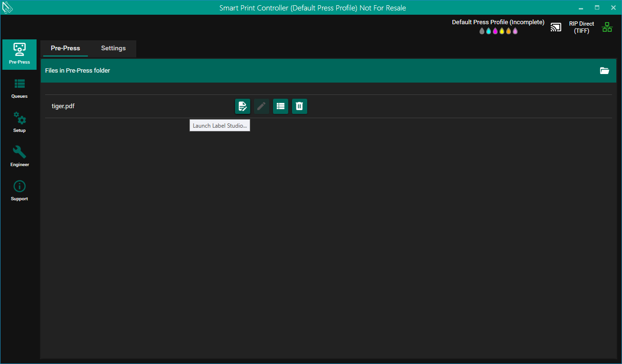The width and height of the screenshot is (622, 364).
Task: Click the greyed-out pencil edit icon
Action: (261, 106)
